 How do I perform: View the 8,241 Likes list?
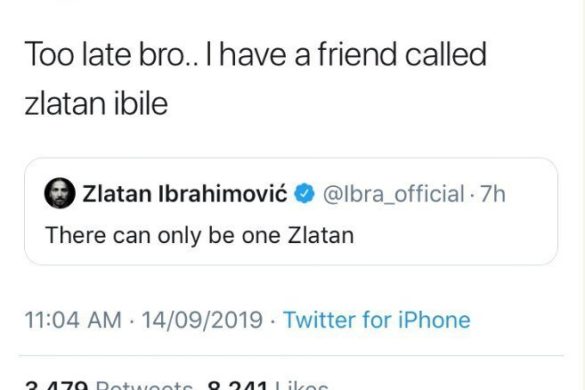pyautogui.click(x=268, y=386)
